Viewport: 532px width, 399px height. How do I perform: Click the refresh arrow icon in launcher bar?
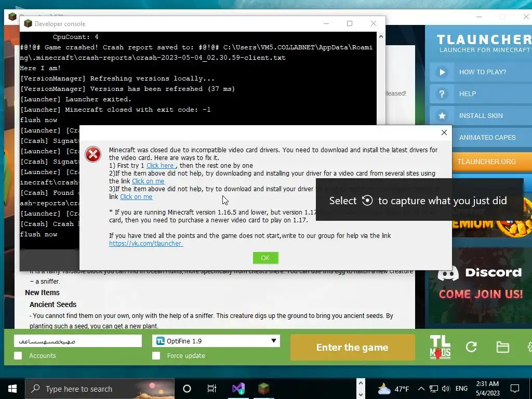[x=471, y=347]
